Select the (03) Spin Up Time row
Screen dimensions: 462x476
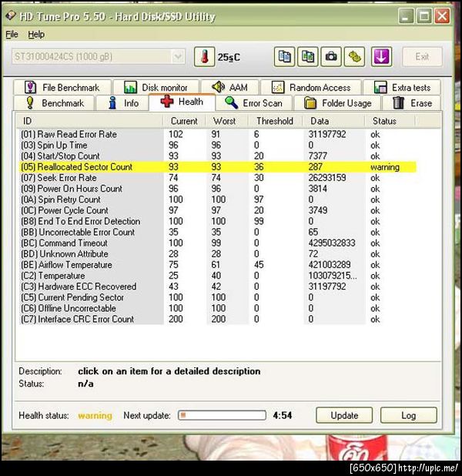(217, 145)
